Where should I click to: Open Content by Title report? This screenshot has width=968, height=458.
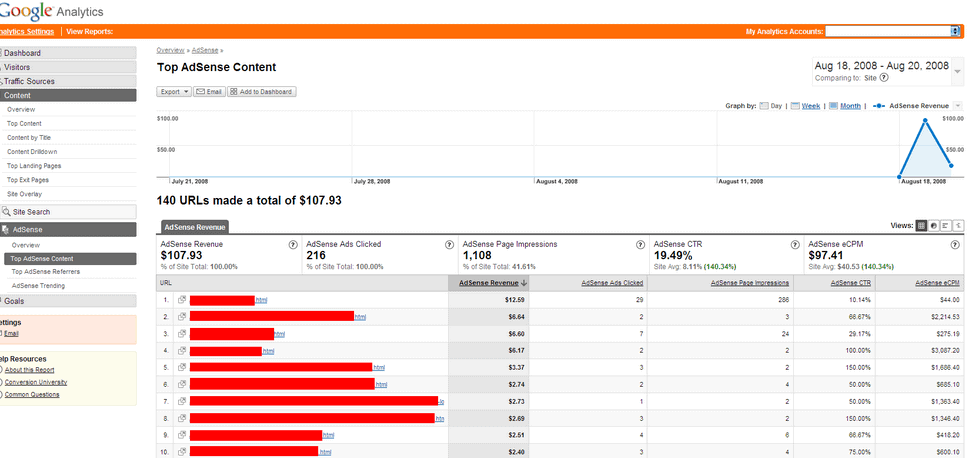click(x=29, y=138)
